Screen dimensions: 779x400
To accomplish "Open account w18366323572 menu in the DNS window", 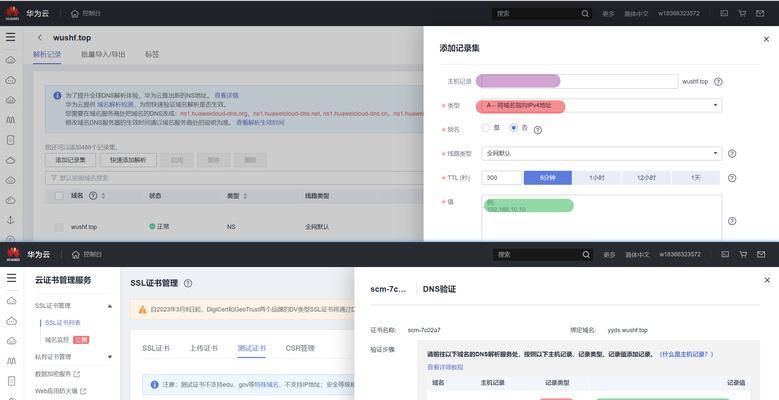I will coord(679,13).
